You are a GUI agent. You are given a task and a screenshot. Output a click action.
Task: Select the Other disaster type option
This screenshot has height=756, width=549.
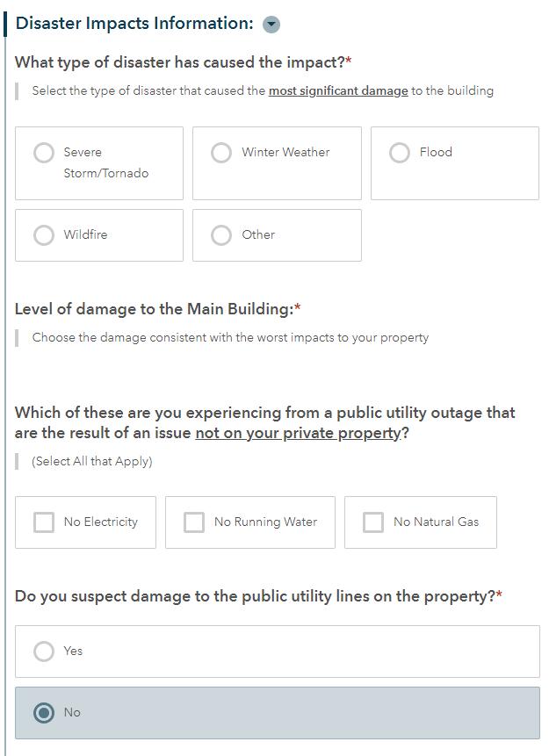(221, 235)
